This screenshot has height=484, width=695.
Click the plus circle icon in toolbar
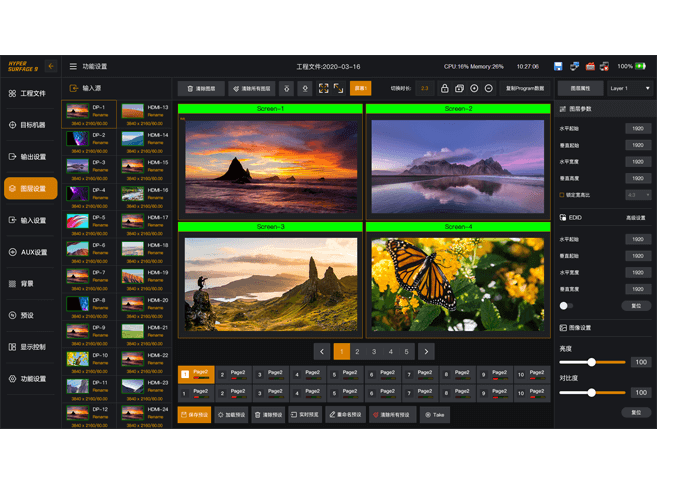click(474, 88)
